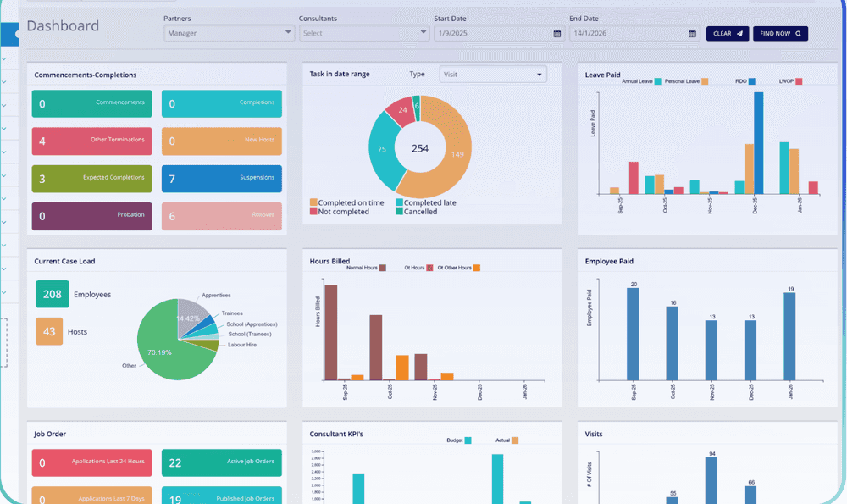The width and height of the screenshot is (847, 504).
Task: Toggle the Normal Hours legend swatch
Action: click(383, 268)
